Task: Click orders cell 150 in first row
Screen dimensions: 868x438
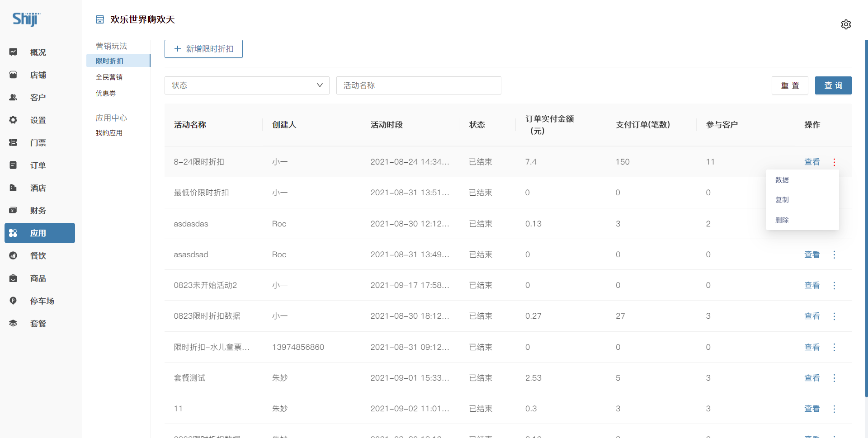Action: [x=623, y=162]
